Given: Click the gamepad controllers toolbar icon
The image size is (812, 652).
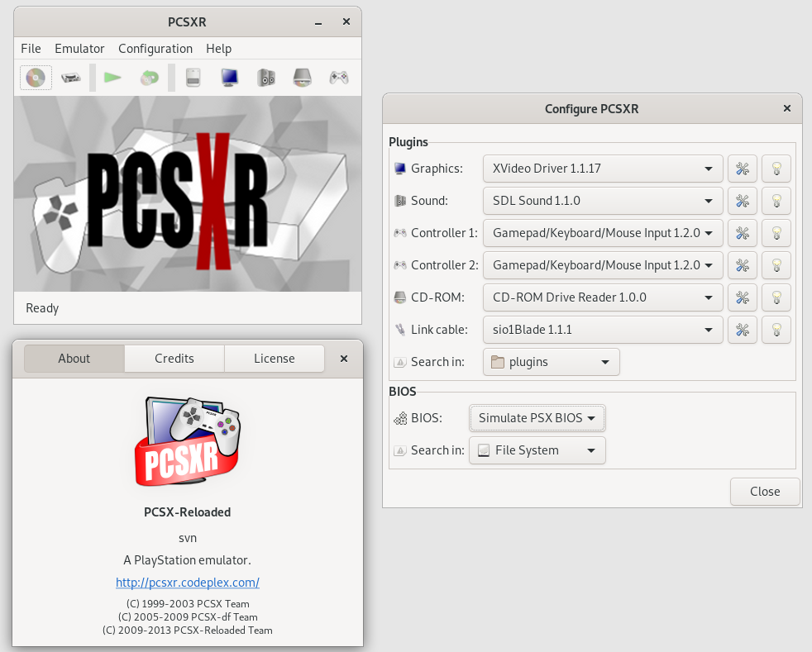Looking at the screenshot, I should (x=339, y=78).
